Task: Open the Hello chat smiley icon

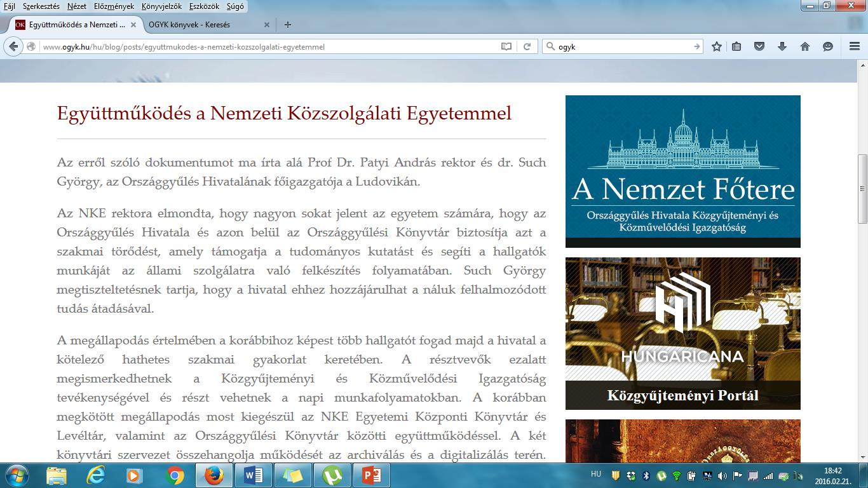Action: click(x=828, y=46)
